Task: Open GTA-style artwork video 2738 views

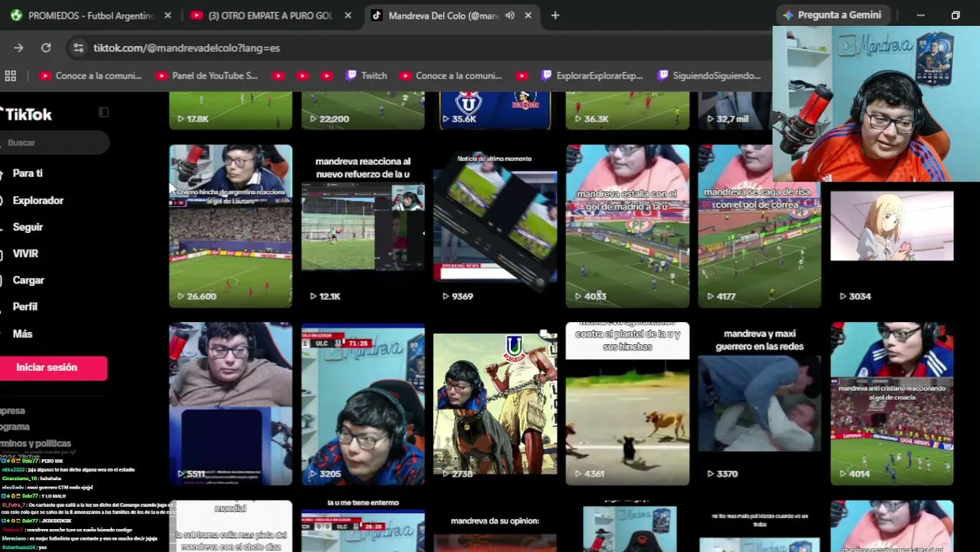Action: (495, 404)
